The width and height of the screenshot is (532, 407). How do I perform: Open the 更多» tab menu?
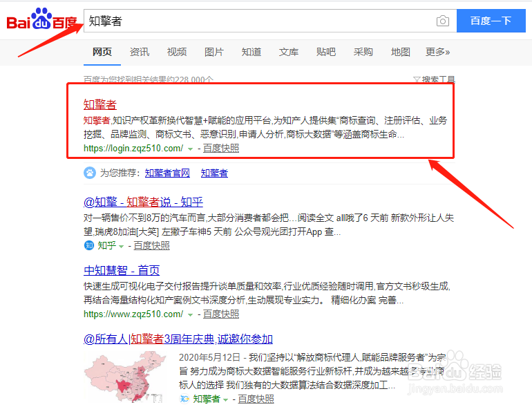coord(437,52)
